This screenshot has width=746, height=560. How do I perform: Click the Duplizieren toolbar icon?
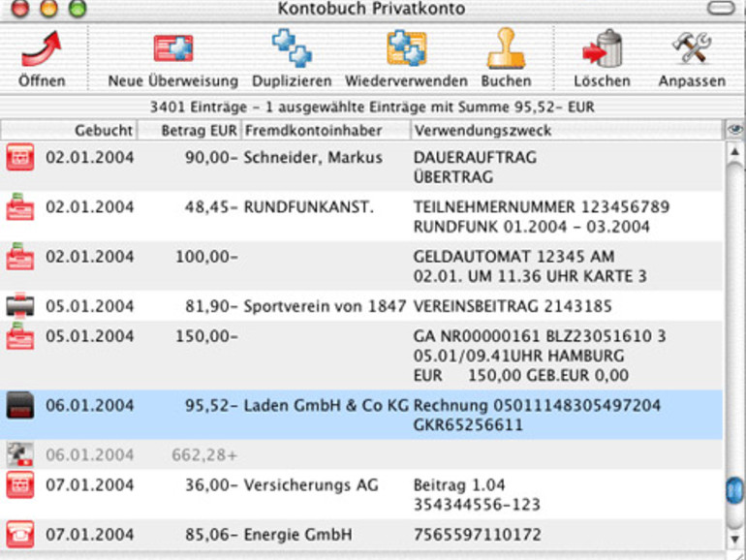tap(292, 48)
